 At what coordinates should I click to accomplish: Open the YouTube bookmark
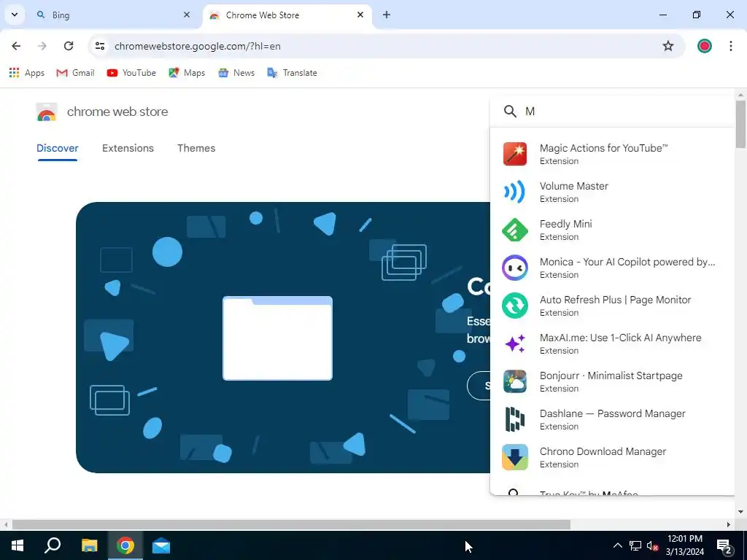[x=131, y=73]
